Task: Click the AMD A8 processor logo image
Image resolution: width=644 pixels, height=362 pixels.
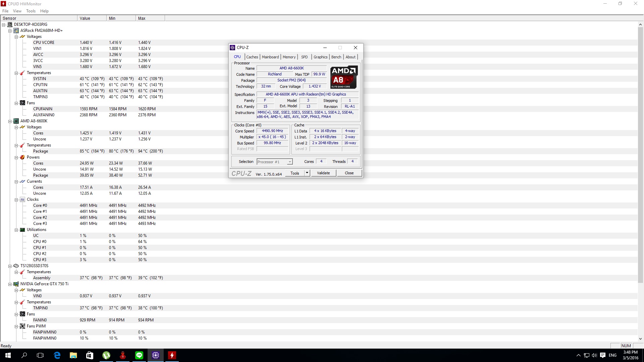Action: (x=344, y=77)
